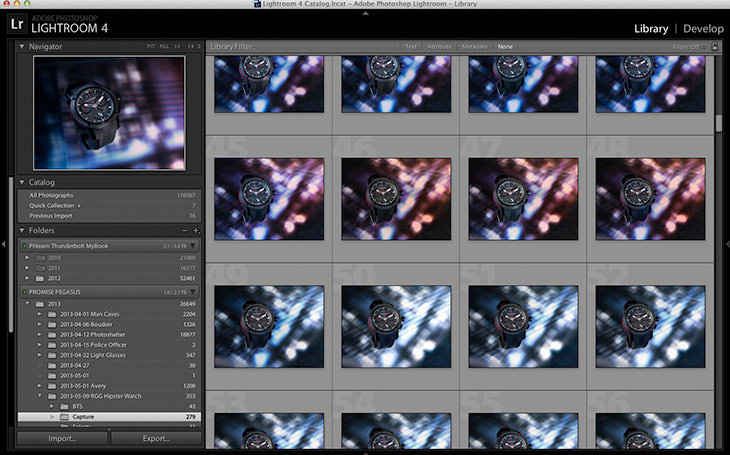Click folder icon of 2013-04-15 Police Officer
The width and height of the screenshot is (730, 455).
coord(52,345)
